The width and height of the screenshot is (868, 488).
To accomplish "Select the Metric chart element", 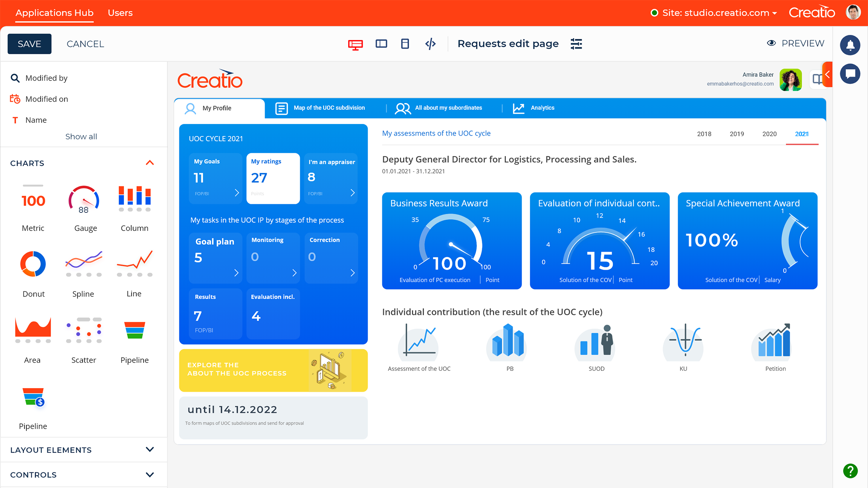I will (33, 205).
